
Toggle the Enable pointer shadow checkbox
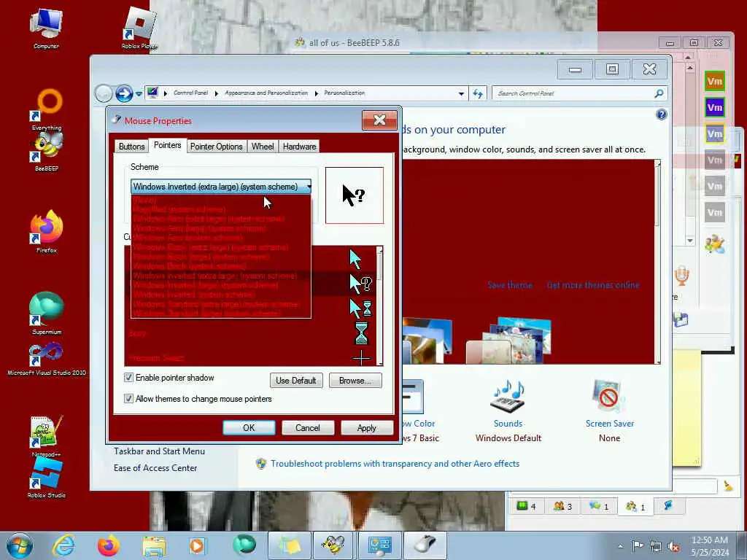pos(128,378)
